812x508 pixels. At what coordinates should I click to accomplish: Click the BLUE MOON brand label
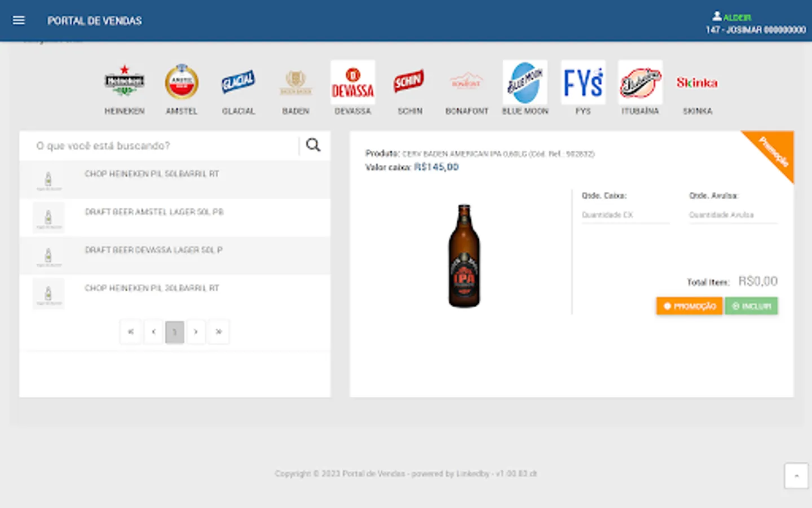[x=525, y=111]
